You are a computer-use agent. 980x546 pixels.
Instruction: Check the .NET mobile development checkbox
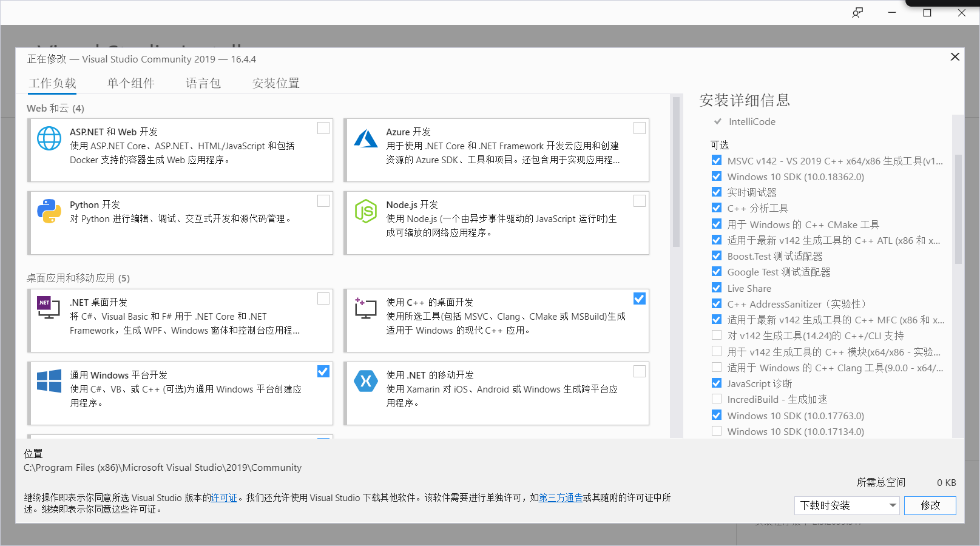coord(640,371)
